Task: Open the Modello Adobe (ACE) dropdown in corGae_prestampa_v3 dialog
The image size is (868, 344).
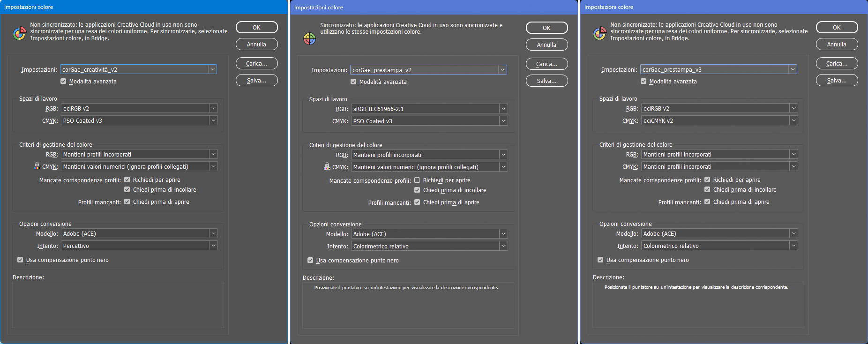Action: coord(719,233)
